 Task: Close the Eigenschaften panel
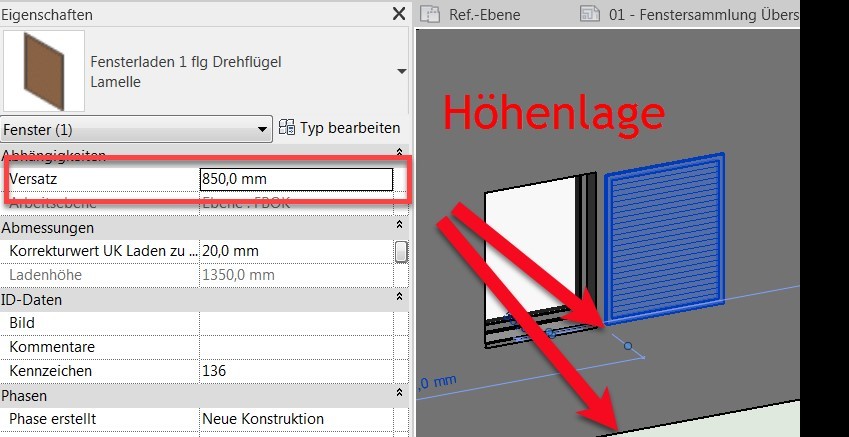point(398,14)
